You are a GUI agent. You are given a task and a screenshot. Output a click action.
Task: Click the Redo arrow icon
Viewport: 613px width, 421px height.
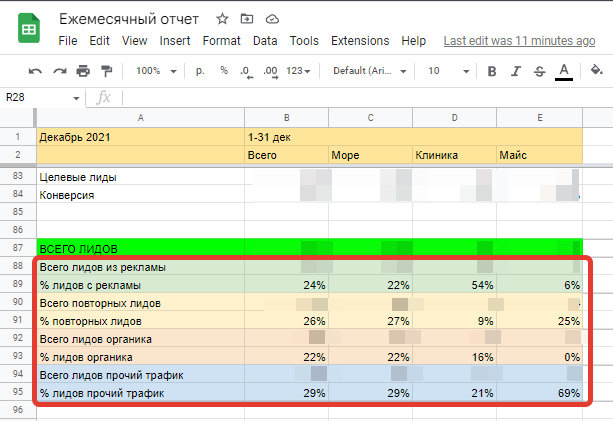[x=59, y=71]
